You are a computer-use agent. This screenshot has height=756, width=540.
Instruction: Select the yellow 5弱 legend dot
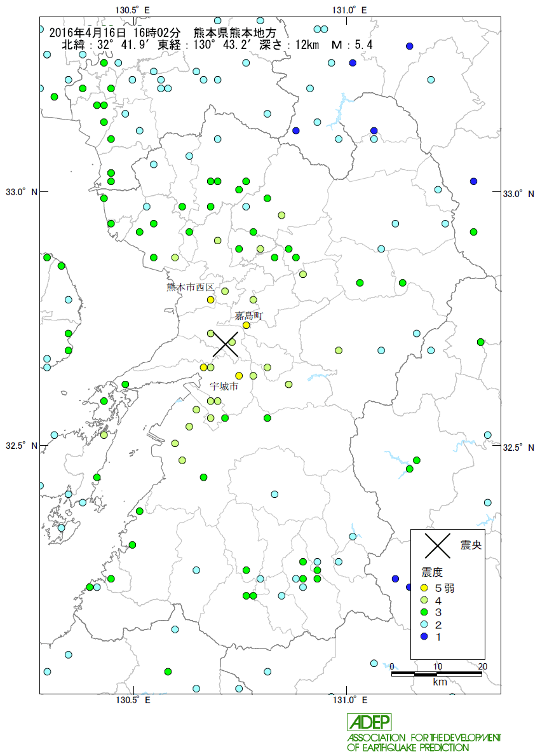coord(424,588)
